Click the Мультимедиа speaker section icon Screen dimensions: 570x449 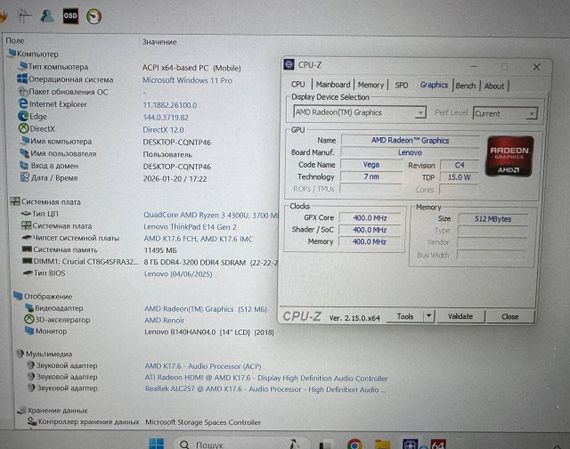(x=20, y=353)
